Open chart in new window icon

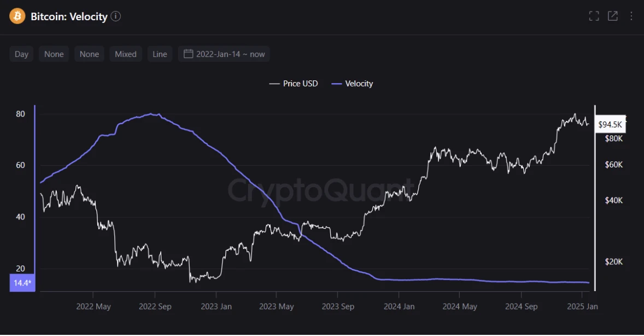click(x=613, y=16)
